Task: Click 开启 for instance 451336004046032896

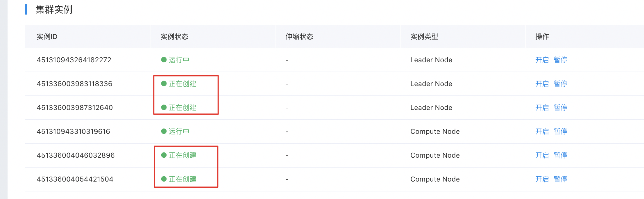Action: [x=542, y=155]
